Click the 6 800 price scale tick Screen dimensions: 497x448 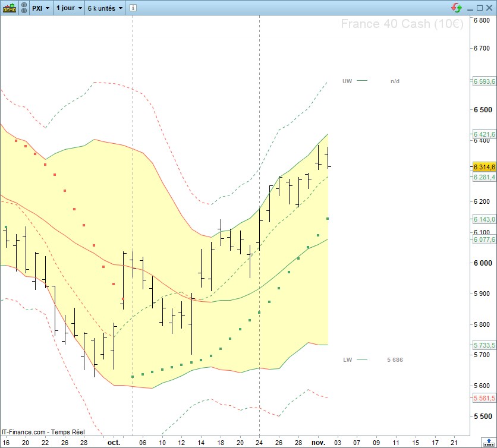coord(482,20)
